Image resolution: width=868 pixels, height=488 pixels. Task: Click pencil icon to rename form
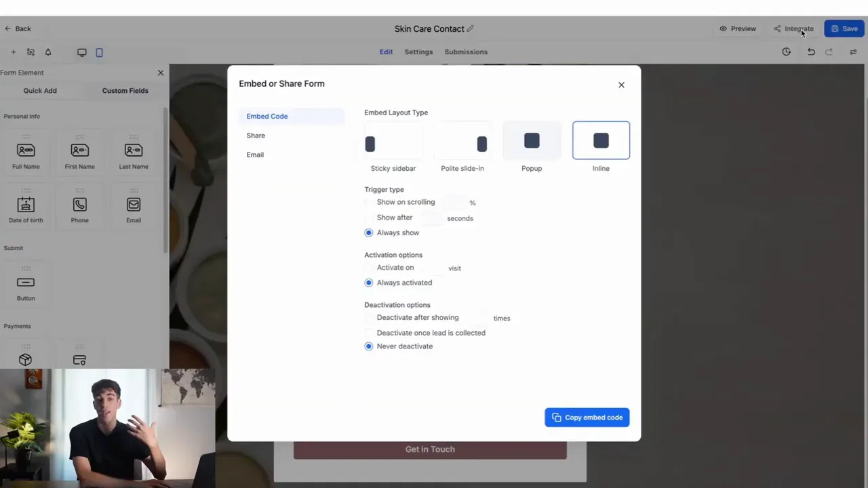pos(471,28)
